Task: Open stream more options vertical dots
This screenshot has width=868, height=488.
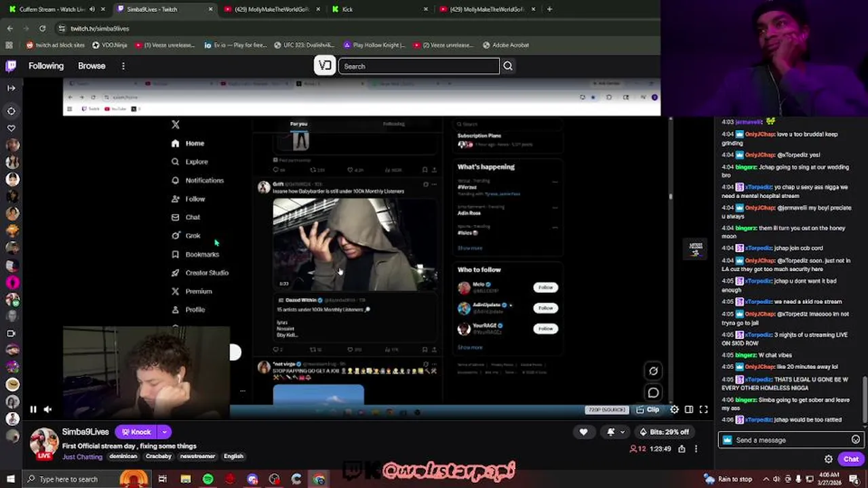Action: 696,449
